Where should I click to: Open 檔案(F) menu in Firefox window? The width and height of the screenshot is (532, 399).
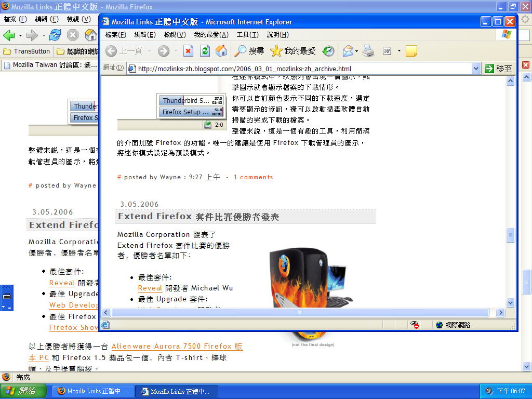pyautogui.click(x=15, y=19)
